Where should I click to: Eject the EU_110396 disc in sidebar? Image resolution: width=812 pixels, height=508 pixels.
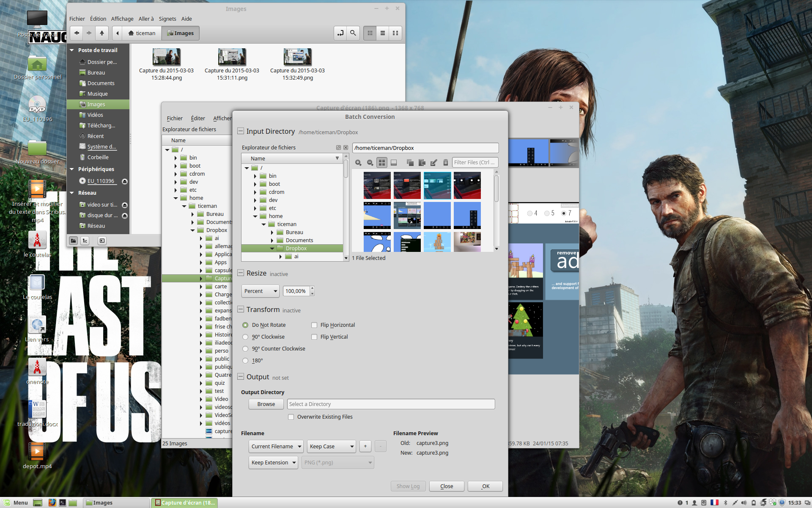click(125, 181)
